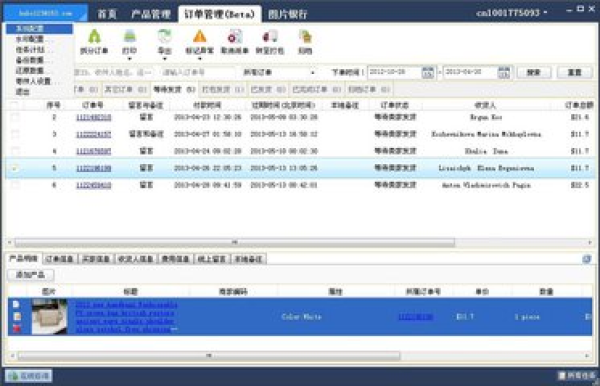Viewport: 600px width, 386px height.
Task: Click recipient Anton Vladimirovich Pugin cell
Action: (x=486, y=185)
